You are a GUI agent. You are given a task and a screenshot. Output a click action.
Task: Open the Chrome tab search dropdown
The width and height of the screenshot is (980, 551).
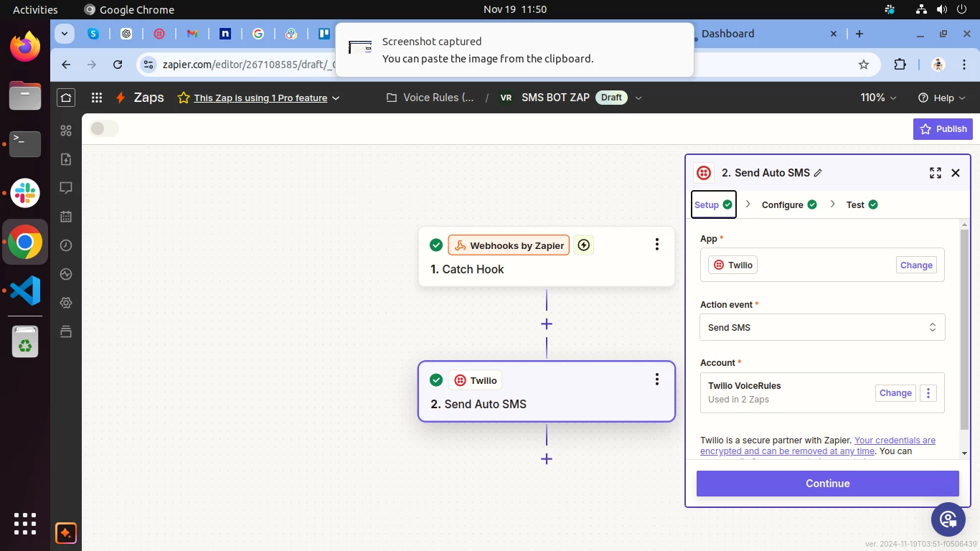point(65,34)
